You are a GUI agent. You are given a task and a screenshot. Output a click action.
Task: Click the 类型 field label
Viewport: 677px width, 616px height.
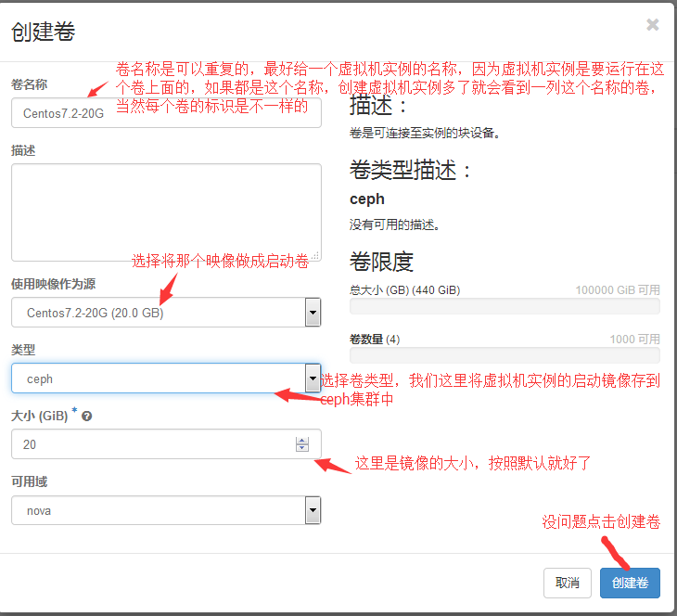[x=23, y=350]
